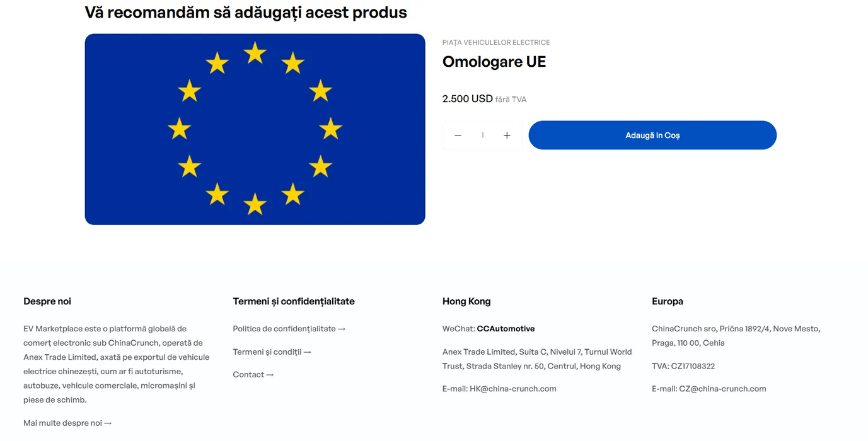Viewport: 868px width, 441px height.
Task: Click the HK@china-crunch.com email address
Action: (512, 389)
